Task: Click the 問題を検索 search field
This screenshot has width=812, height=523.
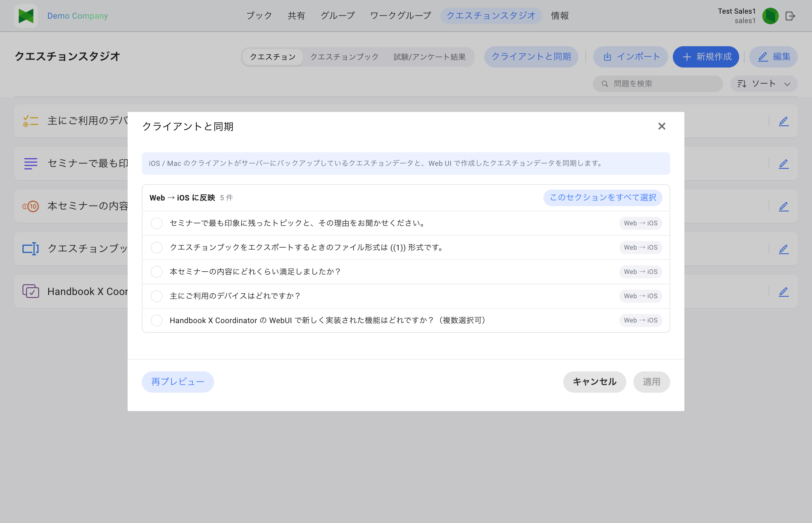Action: click(658, 84)
